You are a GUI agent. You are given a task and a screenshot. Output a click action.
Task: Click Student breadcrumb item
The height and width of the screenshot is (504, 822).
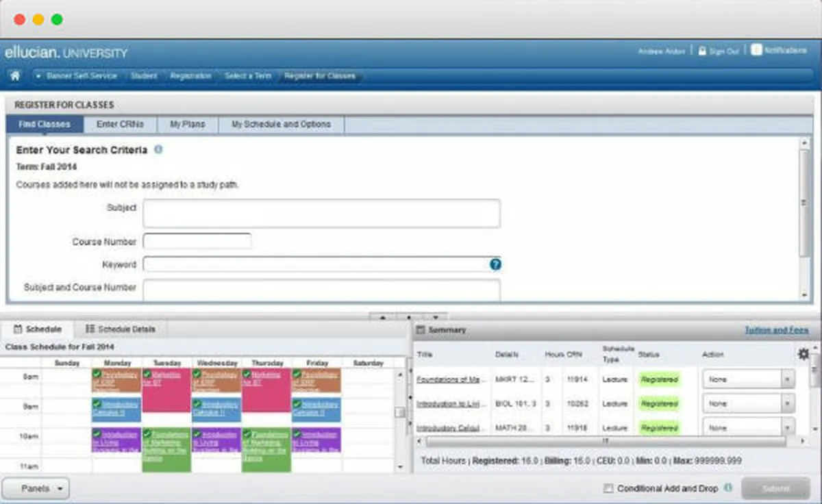click(x=144, y=76)
